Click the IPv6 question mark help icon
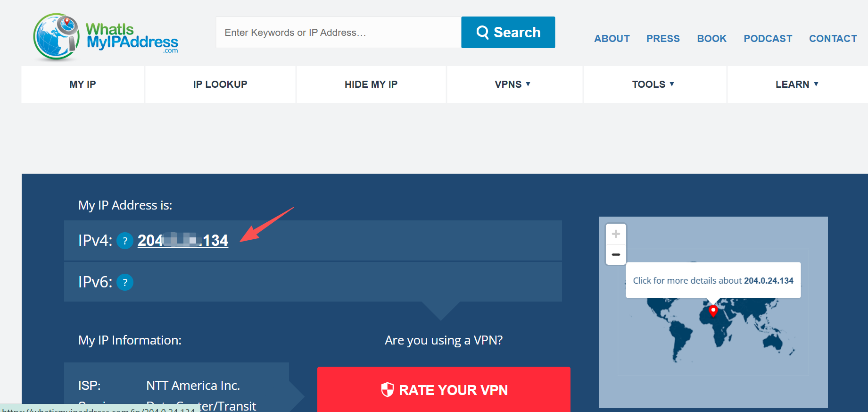 (x=125, y=282)
